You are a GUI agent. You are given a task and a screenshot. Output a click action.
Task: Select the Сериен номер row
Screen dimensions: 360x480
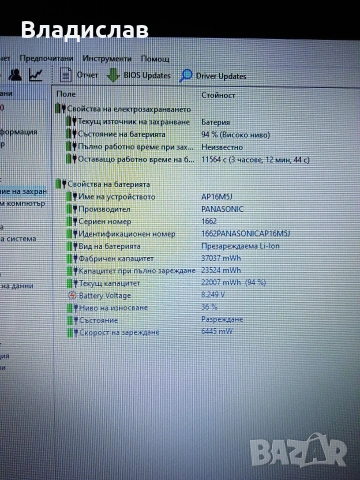pyautogui.click(x=142, y=221)
